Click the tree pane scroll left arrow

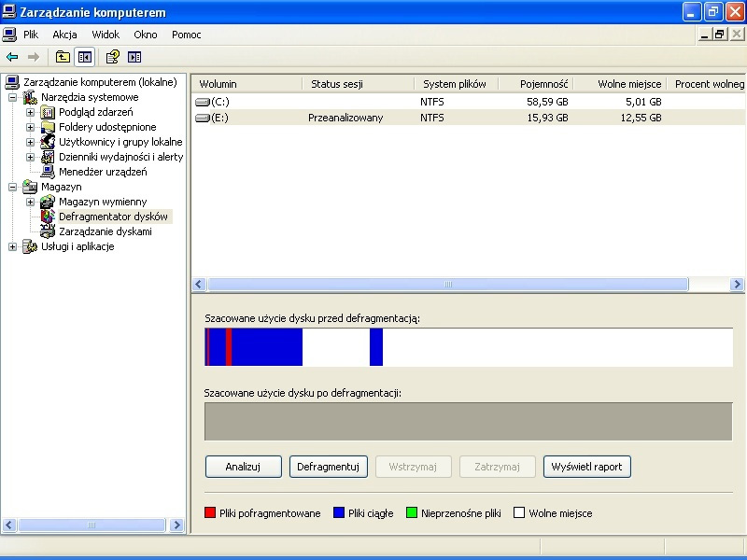9,525
